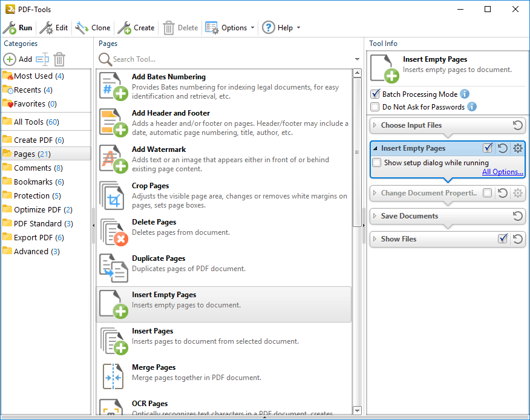Click the Add category plus icon

pos(10,59)
